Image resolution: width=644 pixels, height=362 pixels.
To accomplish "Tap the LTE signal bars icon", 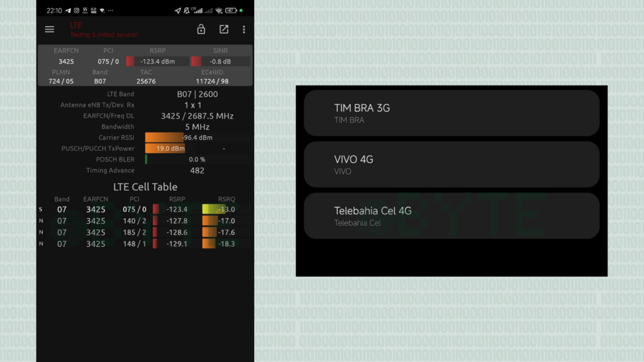I will tap(197, 10).
